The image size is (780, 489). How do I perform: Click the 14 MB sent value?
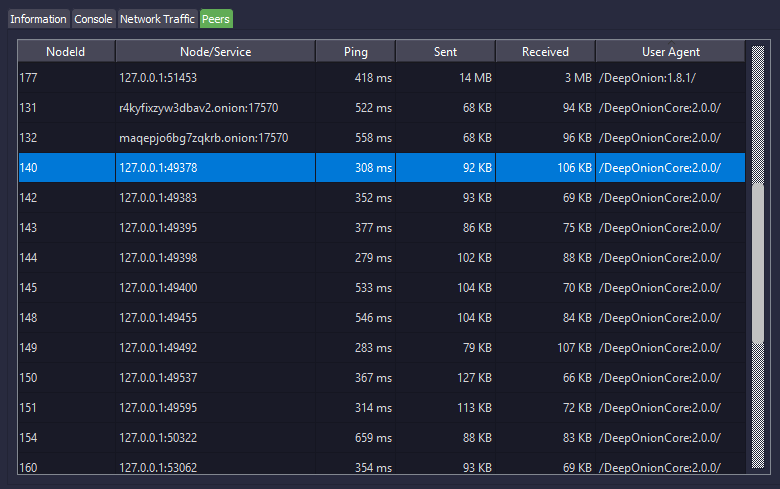[445, 78]
